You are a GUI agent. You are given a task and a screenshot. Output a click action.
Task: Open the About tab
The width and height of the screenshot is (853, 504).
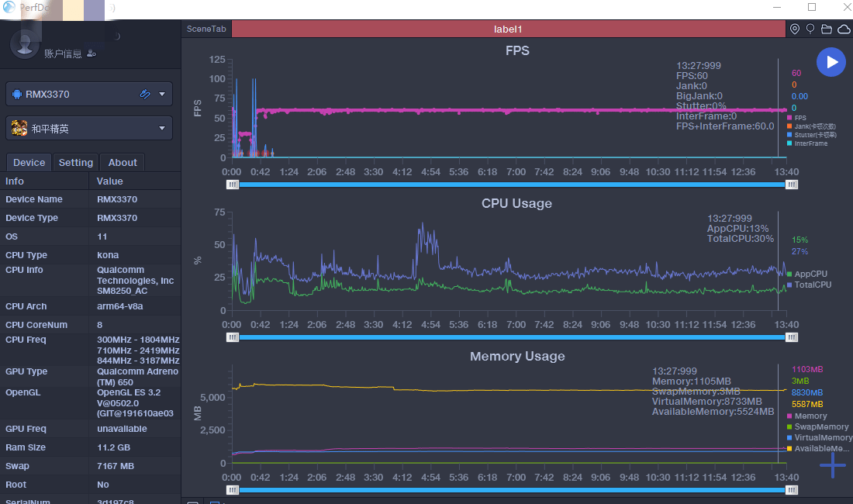[123, 162]
